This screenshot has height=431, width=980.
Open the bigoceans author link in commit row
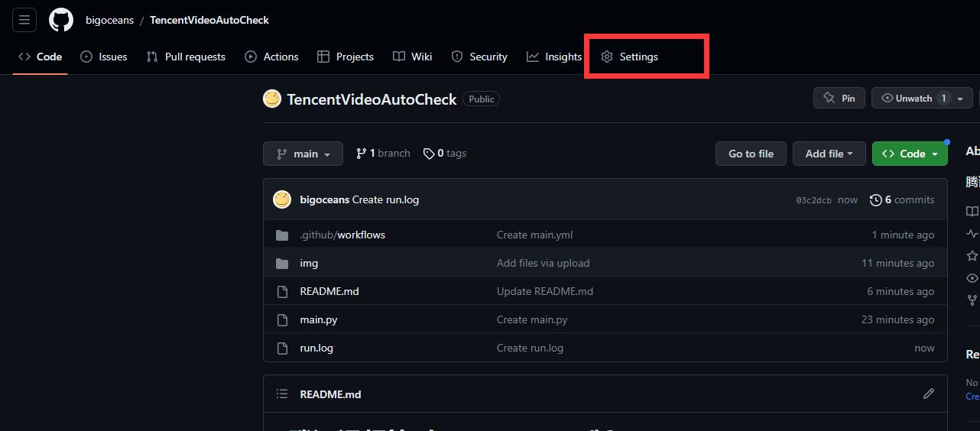pos(324,199)
